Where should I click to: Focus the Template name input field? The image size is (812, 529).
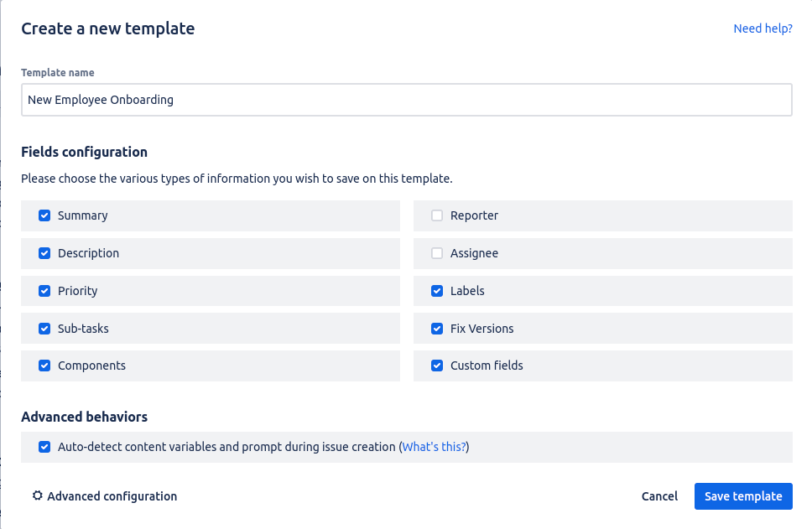[407, 100]
